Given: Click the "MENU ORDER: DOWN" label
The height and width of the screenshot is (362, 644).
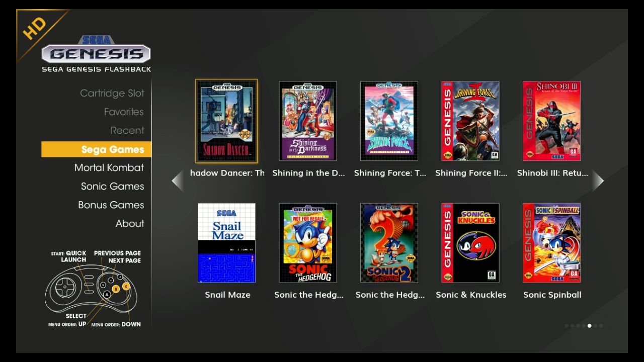Looking at the screenshot, I should (x=116, y=324).
